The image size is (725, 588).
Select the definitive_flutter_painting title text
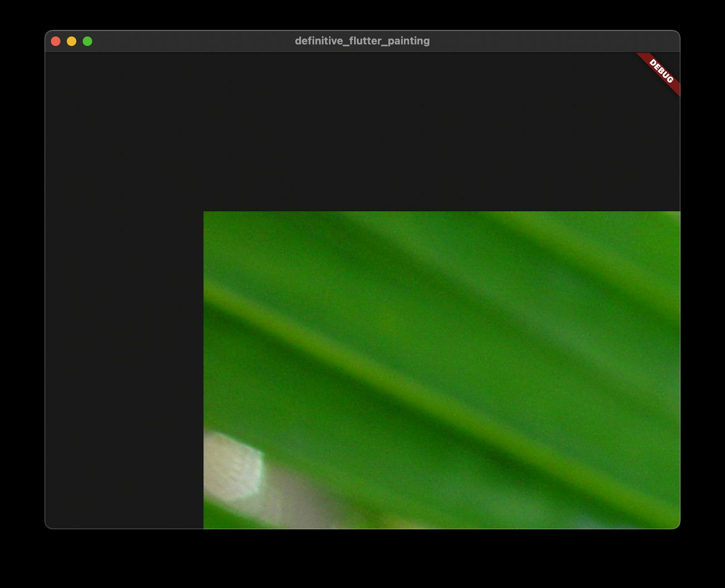(x=362, y=41)
